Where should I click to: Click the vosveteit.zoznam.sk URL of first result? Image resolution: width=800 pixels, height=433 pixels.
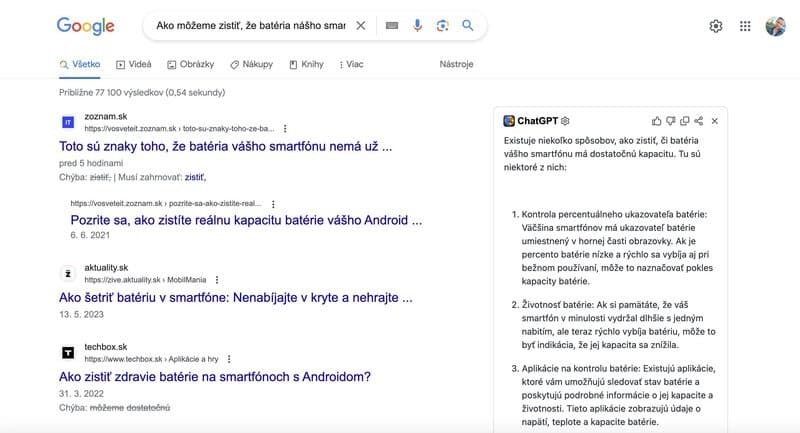[x=179, y=129]
